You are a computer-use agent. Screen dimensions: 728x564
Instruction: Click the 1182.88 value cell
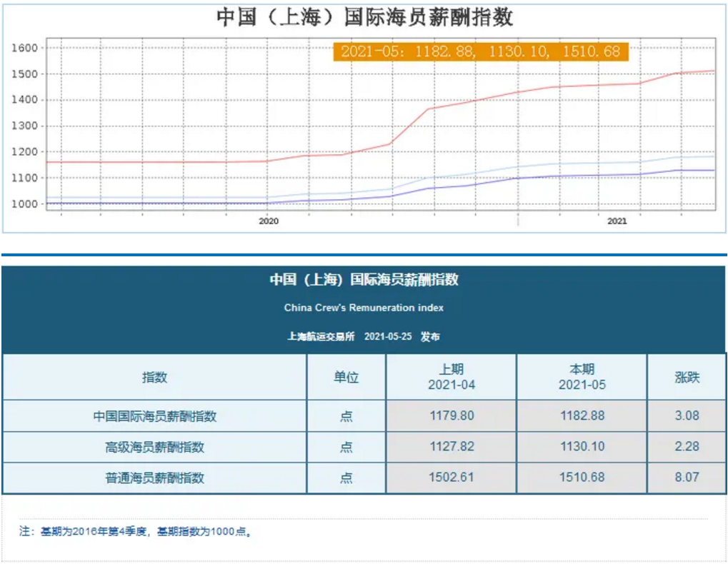click(582, 416)
